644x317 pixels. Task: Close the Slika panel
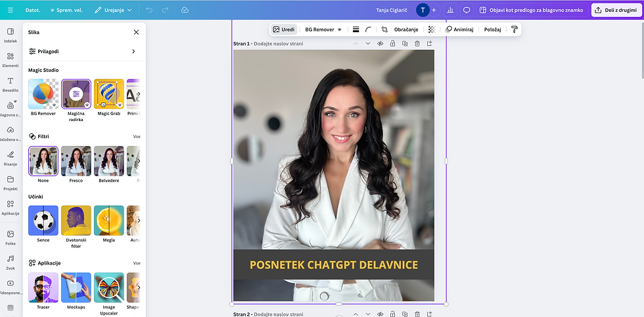(x=137, y=32)
